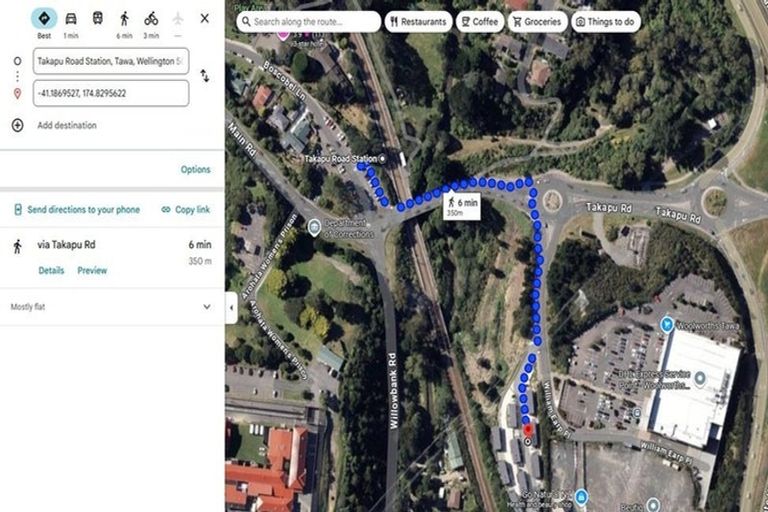The width and height of the screenshot is (768, 512).
Task: Switch to driving mode car icon
Action: tap(71, 19)
